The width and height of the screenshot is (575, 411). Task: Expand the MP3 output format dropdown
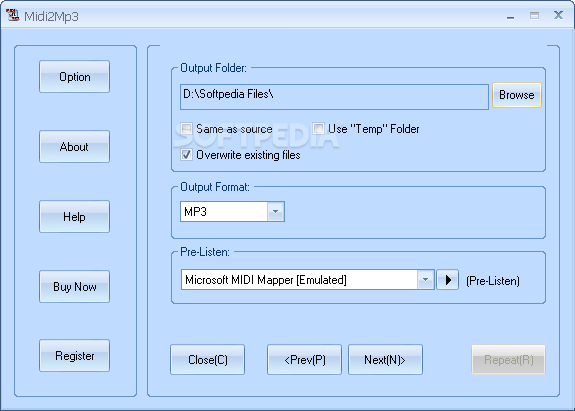click(x=275, y=212)
